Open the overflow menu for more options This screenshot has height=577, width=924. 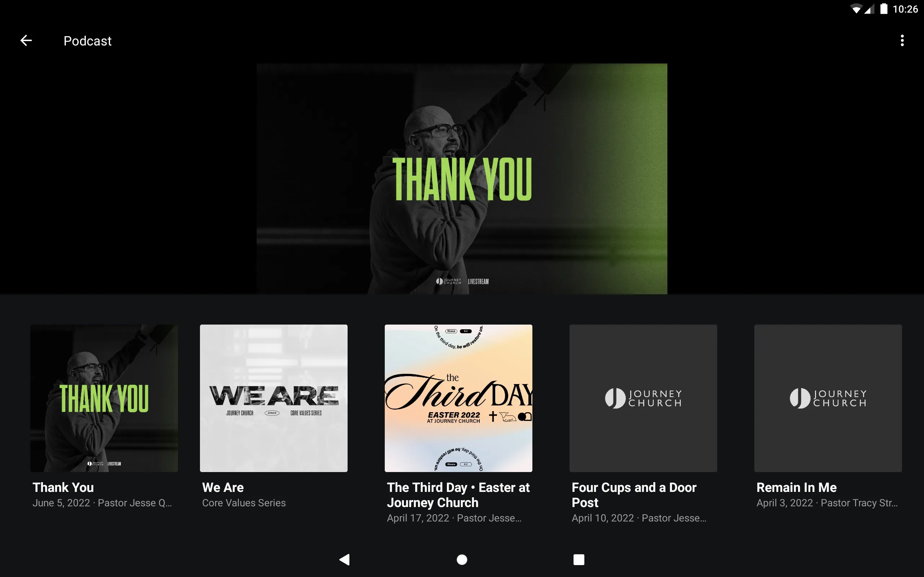tap(903, 40)
